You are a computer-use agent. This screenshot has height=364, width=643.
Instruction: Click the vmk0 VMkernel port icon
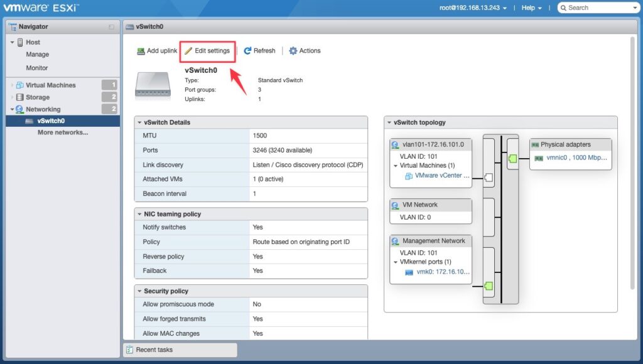(x=409, y=272)
